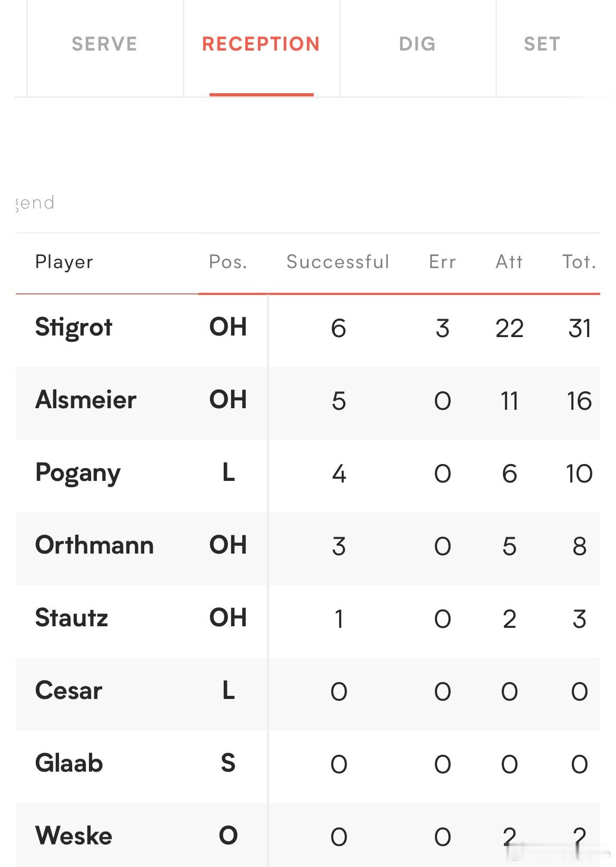
Task: Open the DIG statistics tab
Action: point(418,44)
